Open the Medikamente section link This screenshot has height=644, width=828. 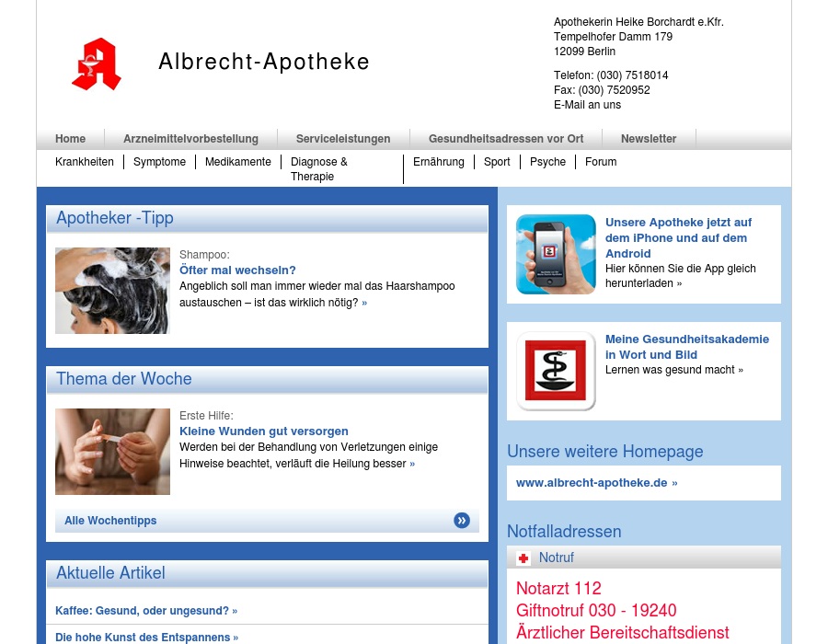(238, 162)
